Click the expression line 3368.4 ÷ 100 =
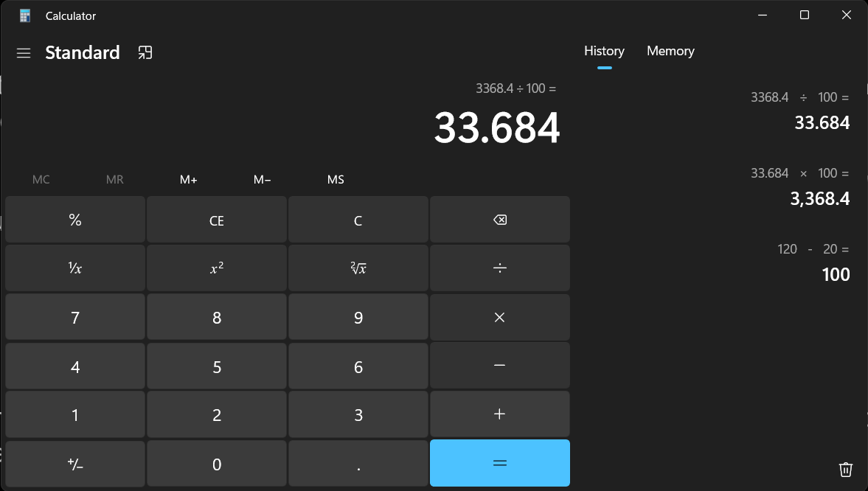 point(516,88)
